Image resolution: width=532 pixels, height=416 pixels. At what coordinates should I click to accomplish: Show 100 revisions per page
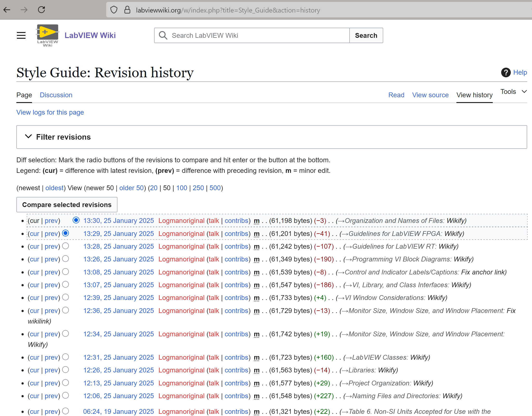click(182, 188)
